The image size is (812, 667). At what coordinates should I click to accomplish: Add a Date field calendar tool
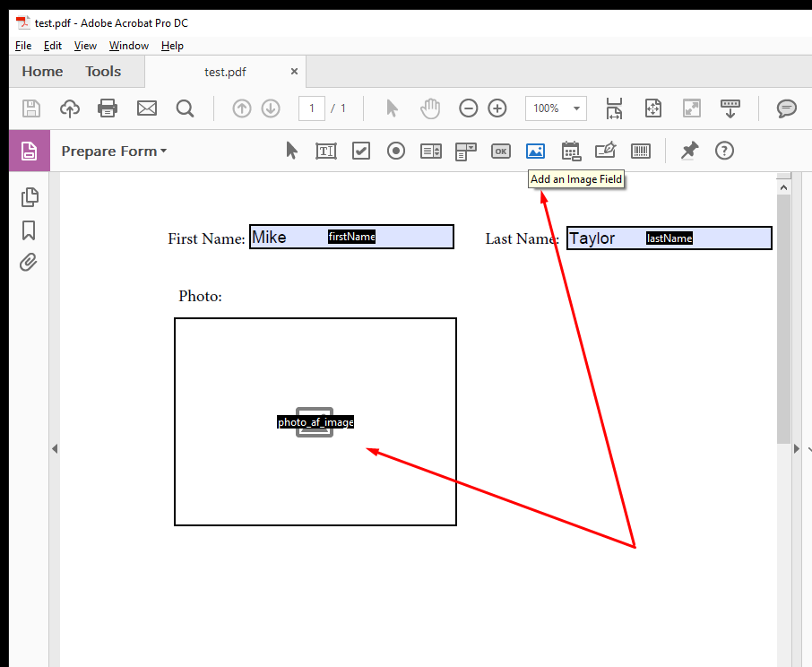[571, 152]
